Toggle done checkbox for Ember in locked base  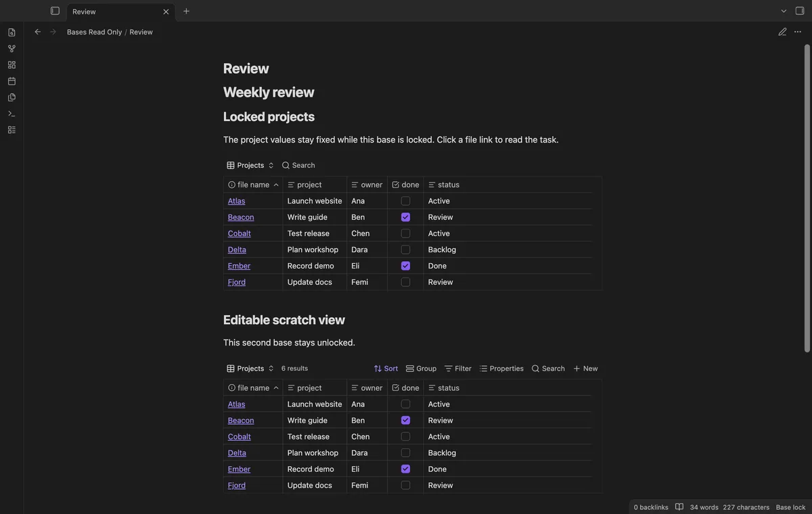(405, 266)
